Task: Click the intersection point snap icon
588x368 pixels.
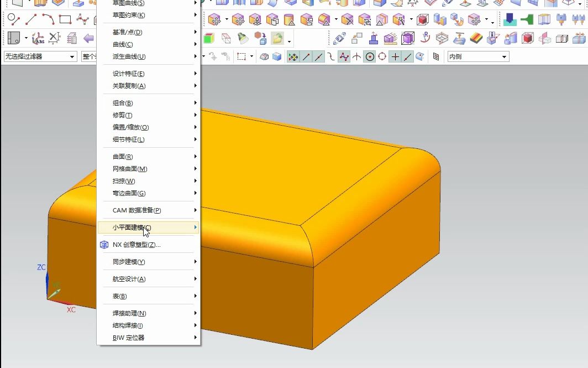Action: tap(343, 56)
